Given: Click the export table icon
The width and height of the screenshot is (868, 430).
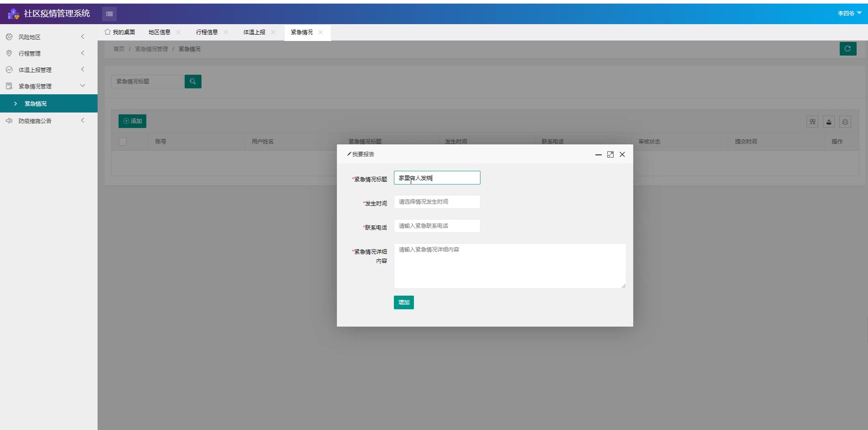Looking at the screenshot, I should [x=829, y=122].
